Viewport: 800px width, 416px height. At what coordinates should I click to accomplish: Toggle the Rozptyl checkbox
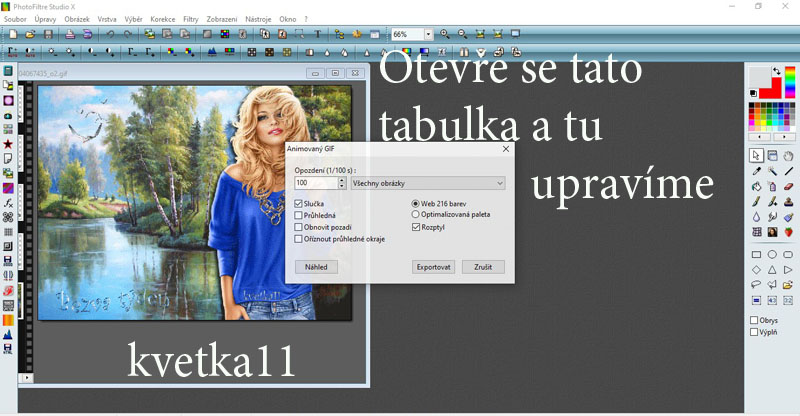[x=416, y=227]
